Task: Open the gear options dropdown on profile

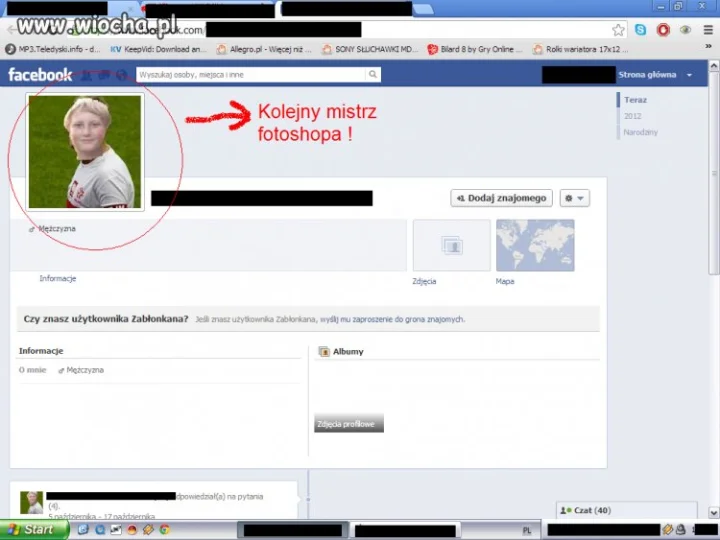Action: pos(574,198)
